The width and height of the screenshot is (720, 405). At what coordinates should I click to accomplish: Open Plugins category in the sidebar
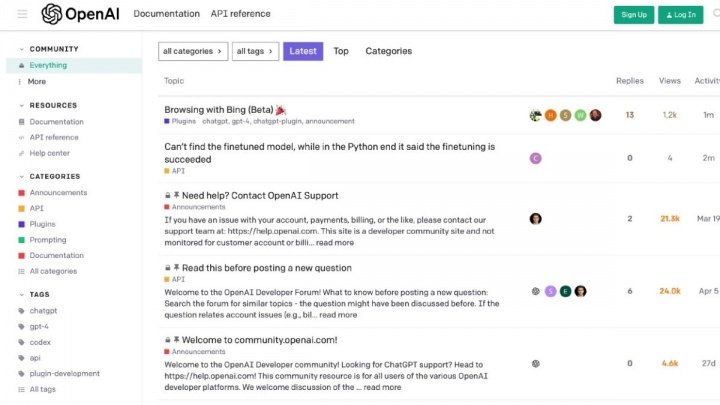pos(42,225)
